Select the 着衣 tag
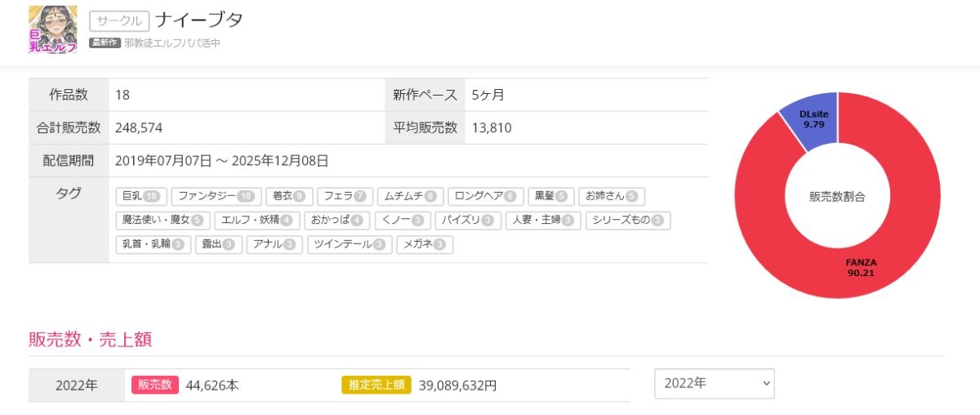980x415 pixels. click(289, 196)
